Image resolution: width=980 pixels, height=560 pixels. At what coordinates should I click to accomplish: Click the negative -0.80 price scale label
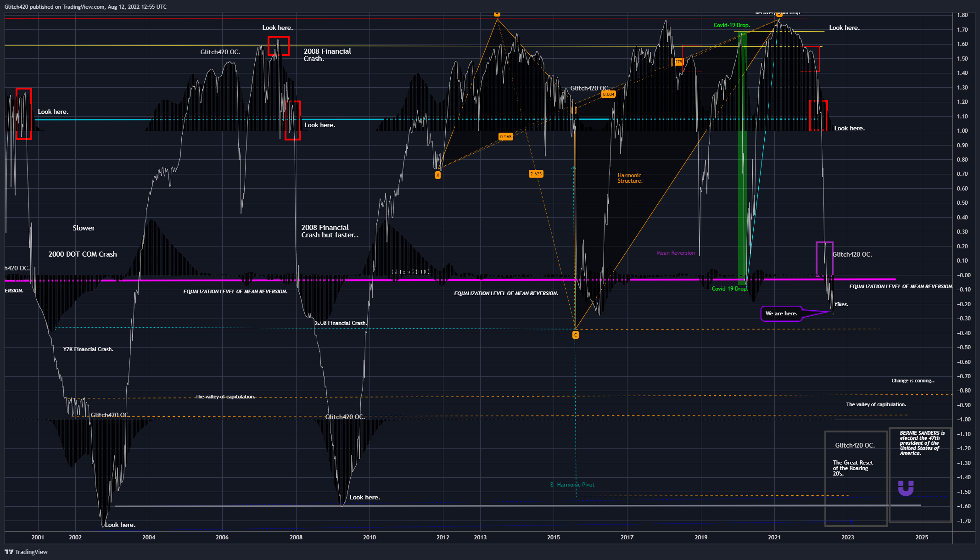click(x=963, y=391)
